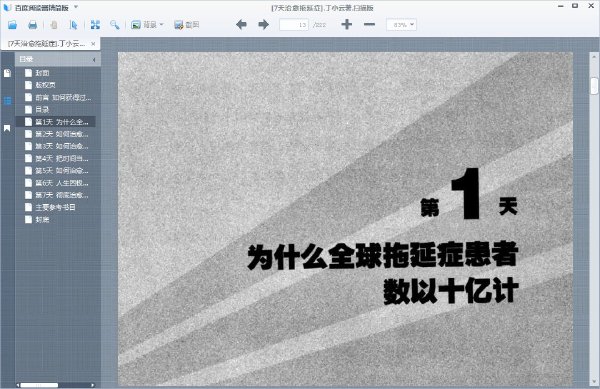Click the 为什么全球拖延症患者 heading on page

click(383, 256)
